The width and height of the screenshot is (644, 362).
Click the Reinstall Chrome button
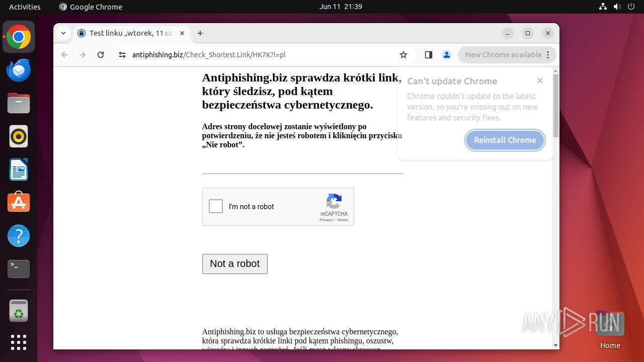(x=505, y=140)
